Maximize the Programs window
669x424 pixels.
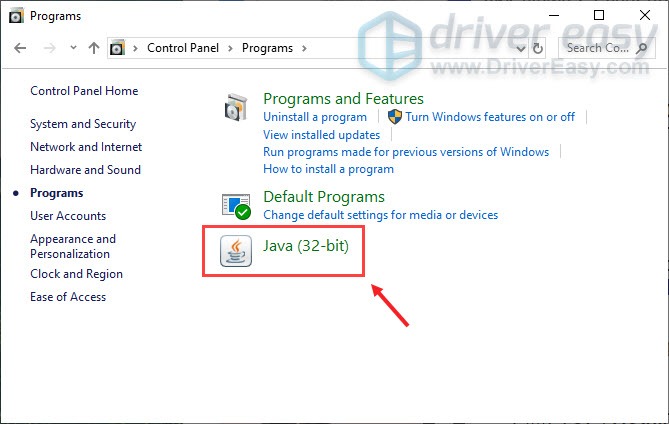[x=599, y=15]
